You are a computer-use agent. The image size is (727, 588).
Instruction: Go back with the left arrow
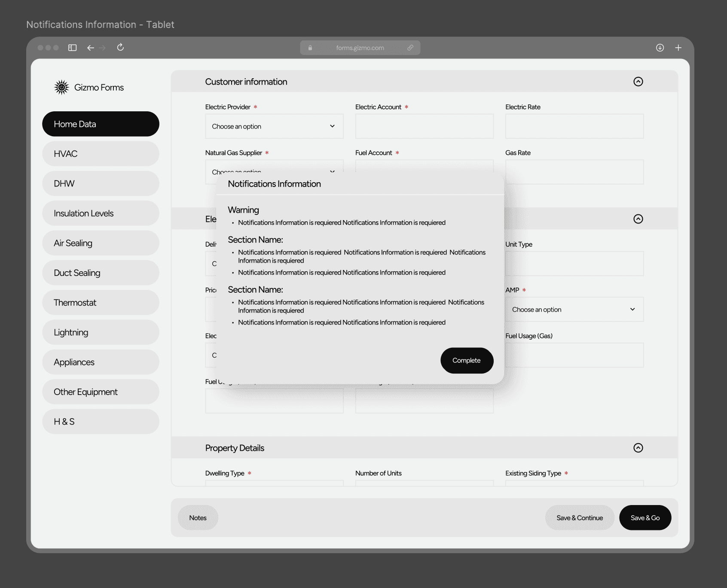coord(90,48)
